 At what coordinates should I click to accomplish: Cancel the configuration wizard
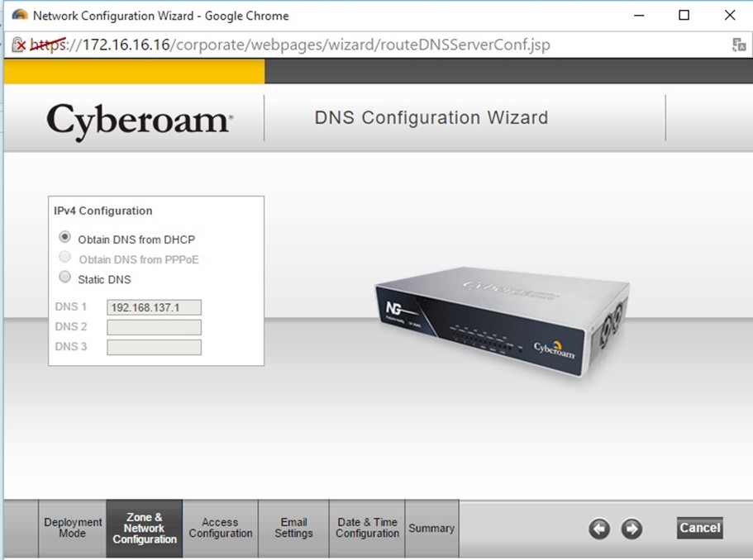(x=700, y=528)
